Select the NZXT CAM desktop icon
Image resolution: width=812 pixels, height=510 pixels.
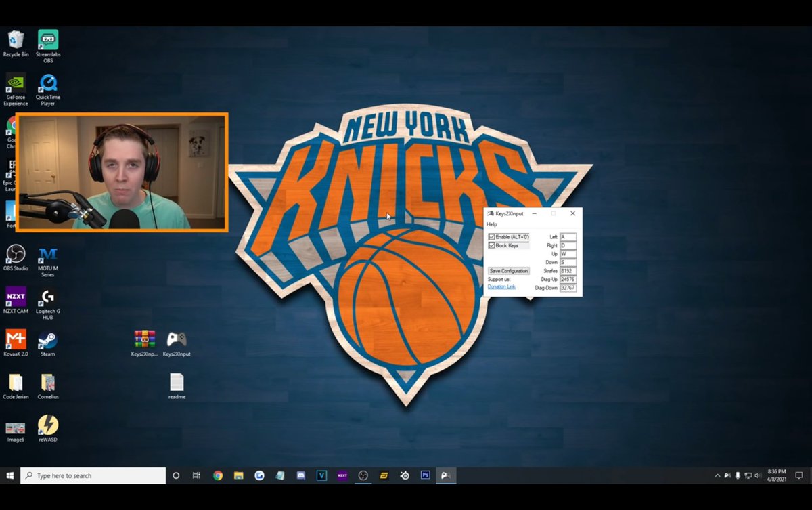click(x=16, y=300)
